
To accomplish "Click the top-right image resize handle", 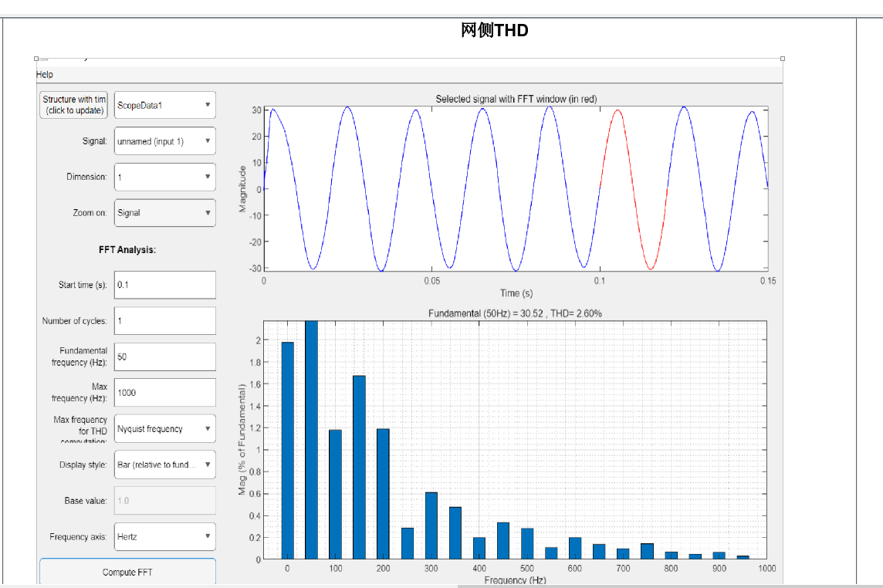I will [x=783, y=59].
